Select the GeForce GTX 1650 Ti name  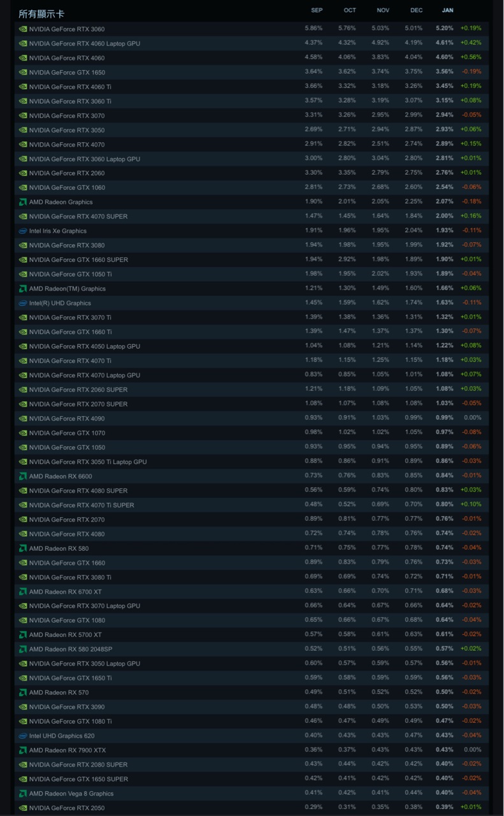[x=70, y=678]
